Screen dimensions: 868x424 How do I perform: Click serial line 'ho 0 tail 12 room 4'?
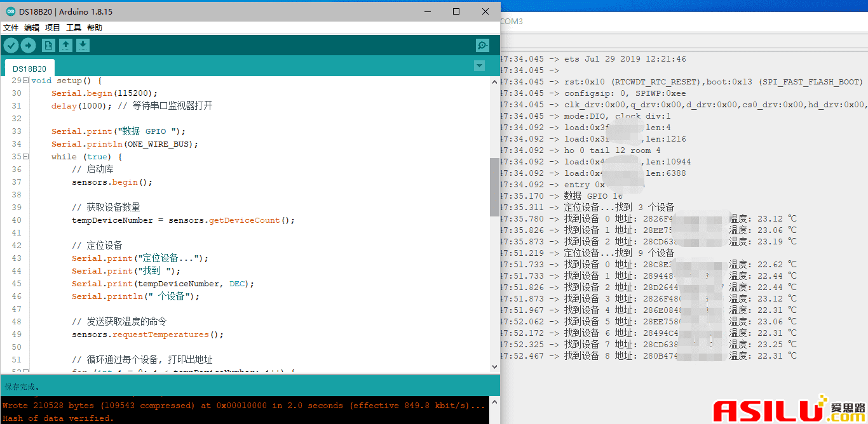(x=613, y=150)
